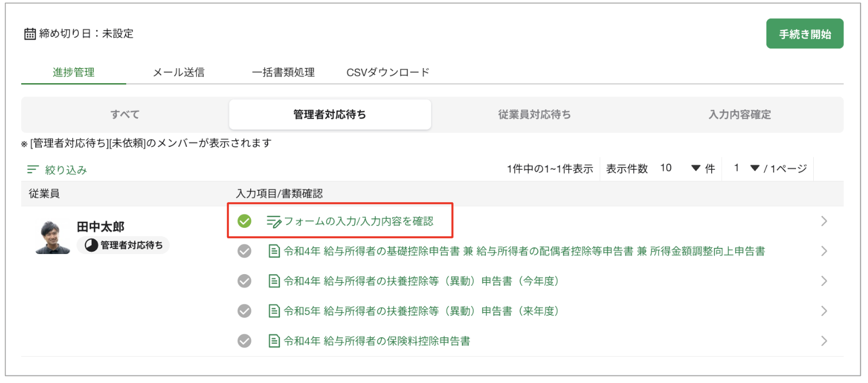The image size is (868, 383).
Task: Click the calendar icon beside 締め切り日
Action: point(30,34)
